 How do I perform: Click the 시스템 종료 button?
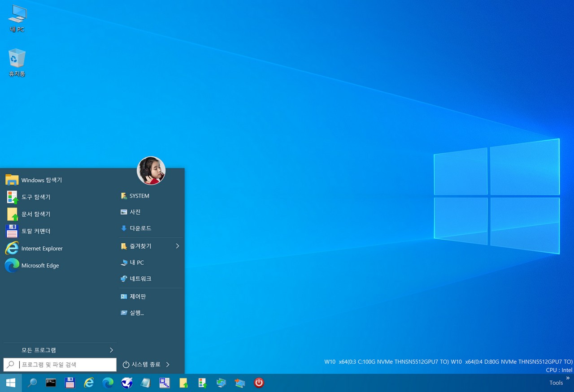pos(141,365)
